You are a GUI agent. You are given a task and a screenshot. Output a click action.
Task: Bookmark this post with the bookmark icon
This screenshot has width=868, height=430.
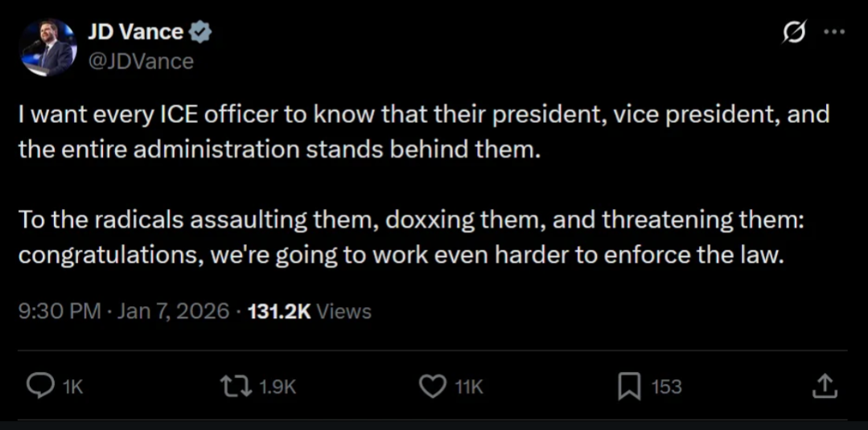(628, 387)
